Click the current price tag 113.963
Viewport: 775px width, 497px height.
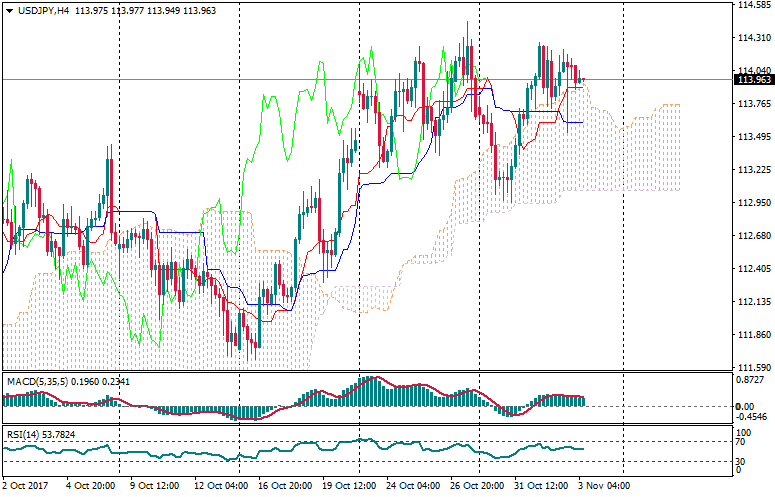(x=752, y=79)
